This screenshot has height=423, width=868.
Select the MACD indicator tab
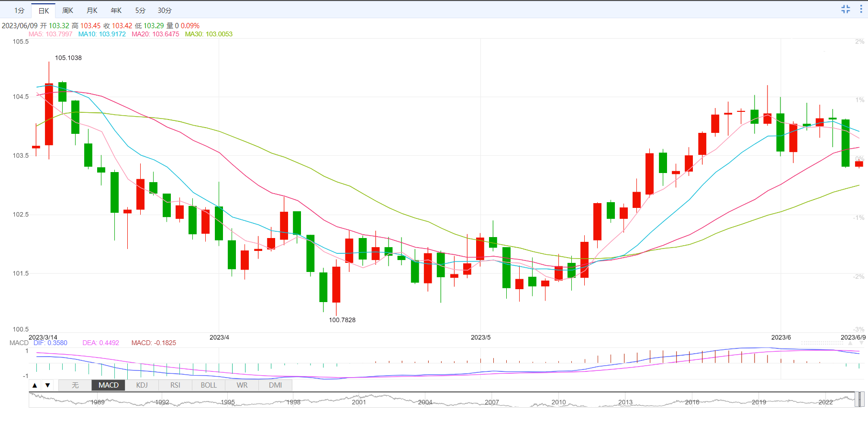[109, 385]
